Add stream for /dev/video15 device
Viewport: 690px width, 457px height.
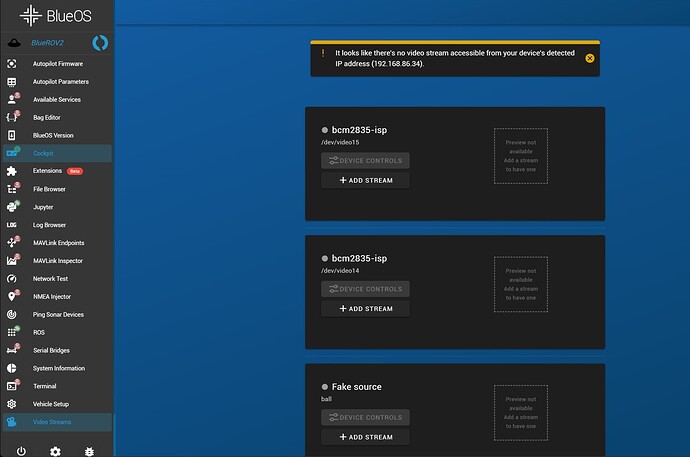pos(365,181)
